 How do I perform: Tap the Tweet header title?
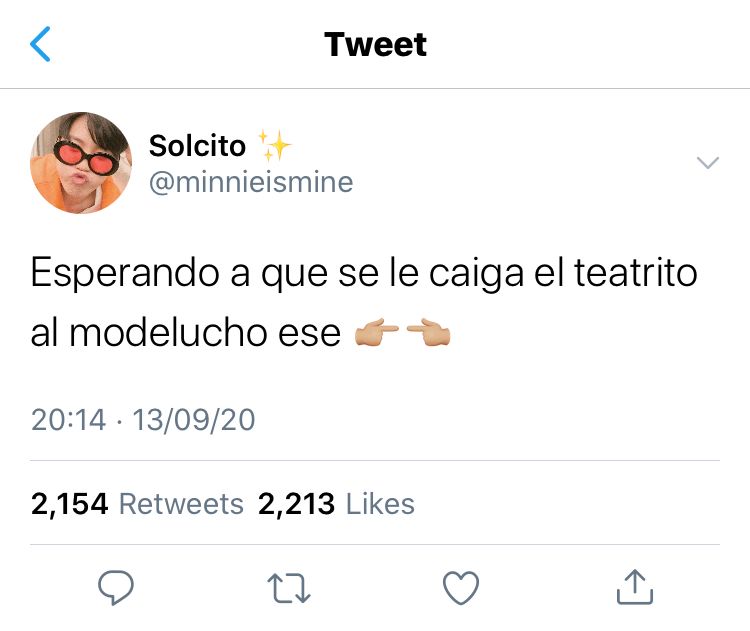[375, 44]
